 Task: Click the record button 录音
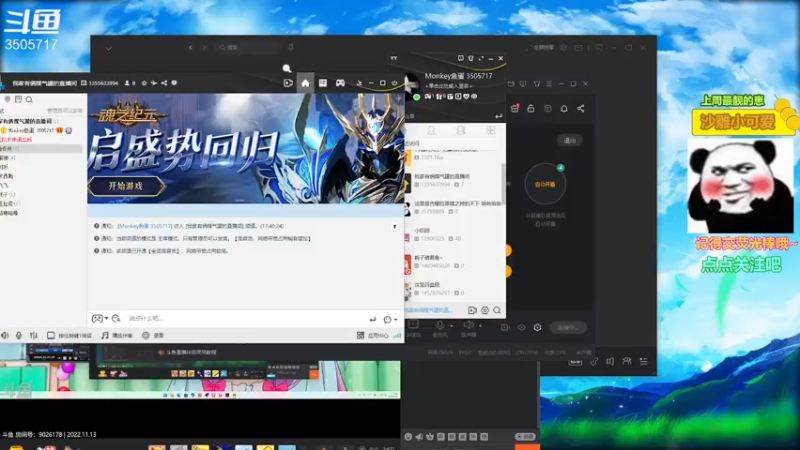pos(153,335)
